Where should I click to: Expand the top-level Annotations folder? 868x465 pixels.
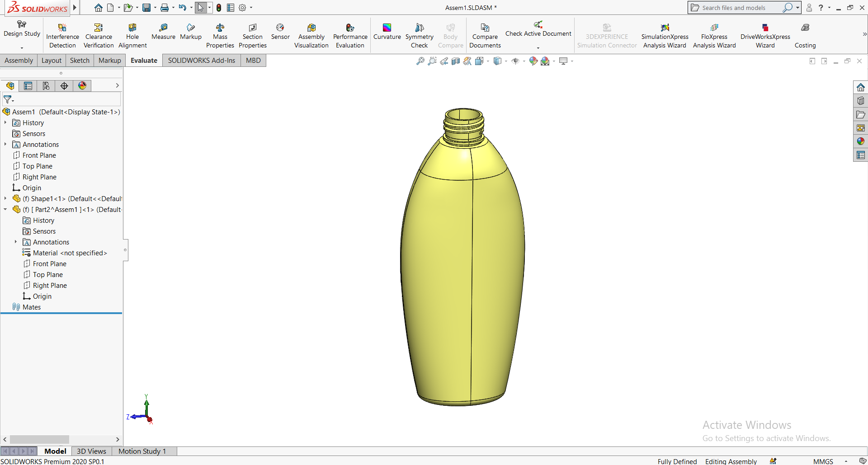pos(5,144)
